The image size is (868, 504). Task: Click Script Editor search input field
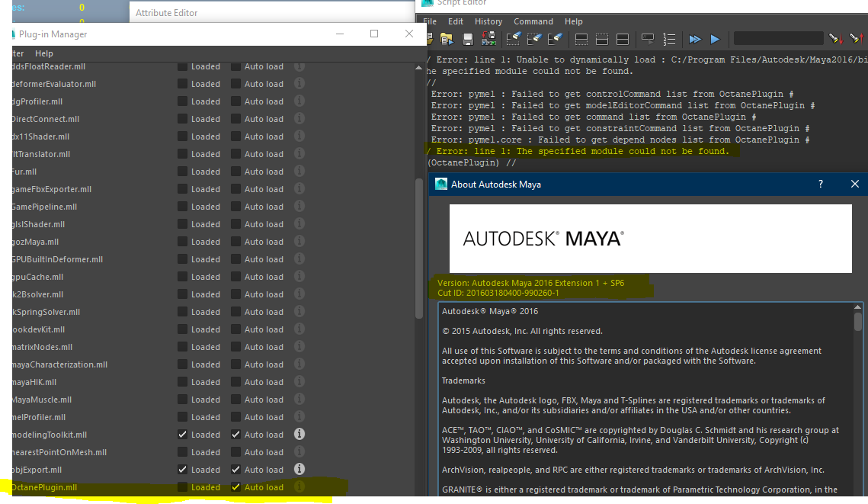[x=778, y=39]
